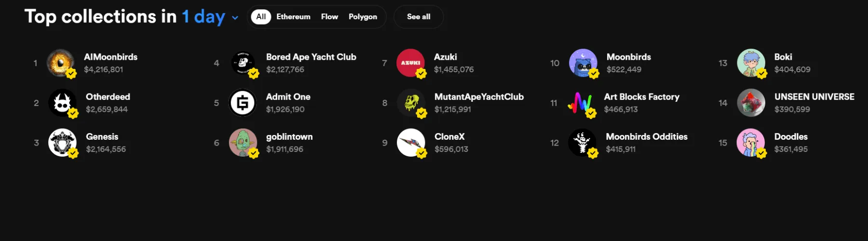Click the Doodles collection avatar

pyautogui.click(x=750, y=143)
